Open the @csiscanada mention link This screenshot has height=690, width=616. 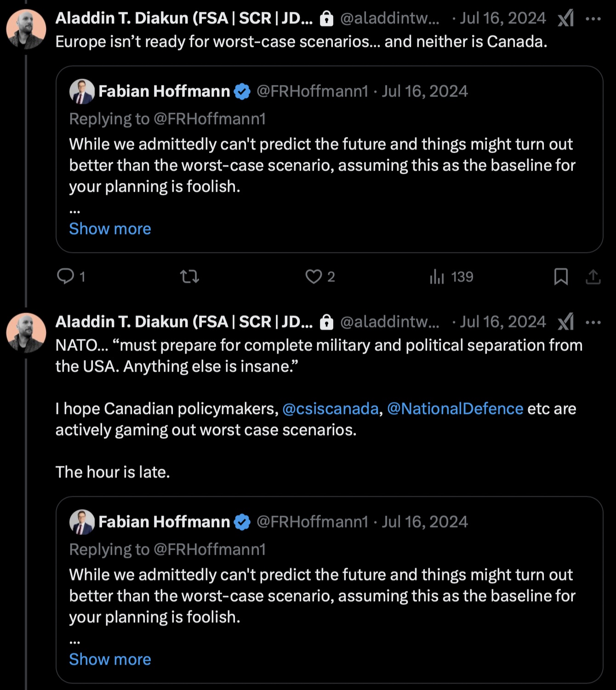330,408
